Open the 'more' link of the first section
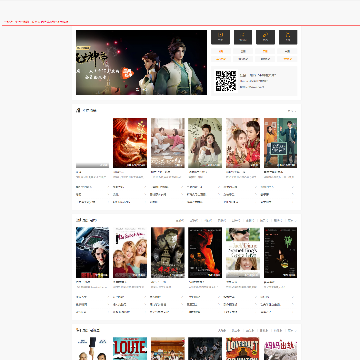 (292, 111)
